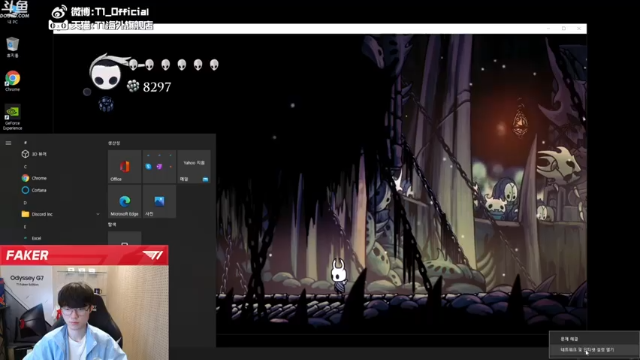Expand the Discord Inc folder chevron

click(x=98, y=214)
